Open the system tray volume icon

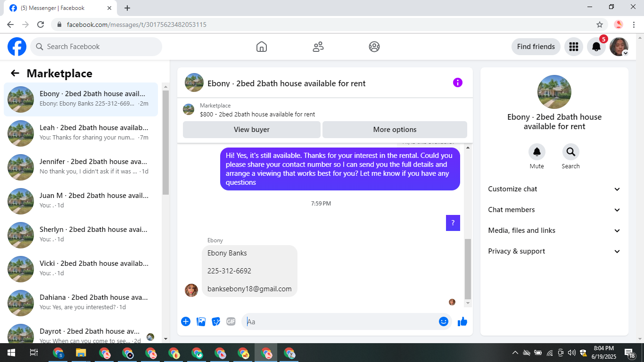click(x=572, y=353)
